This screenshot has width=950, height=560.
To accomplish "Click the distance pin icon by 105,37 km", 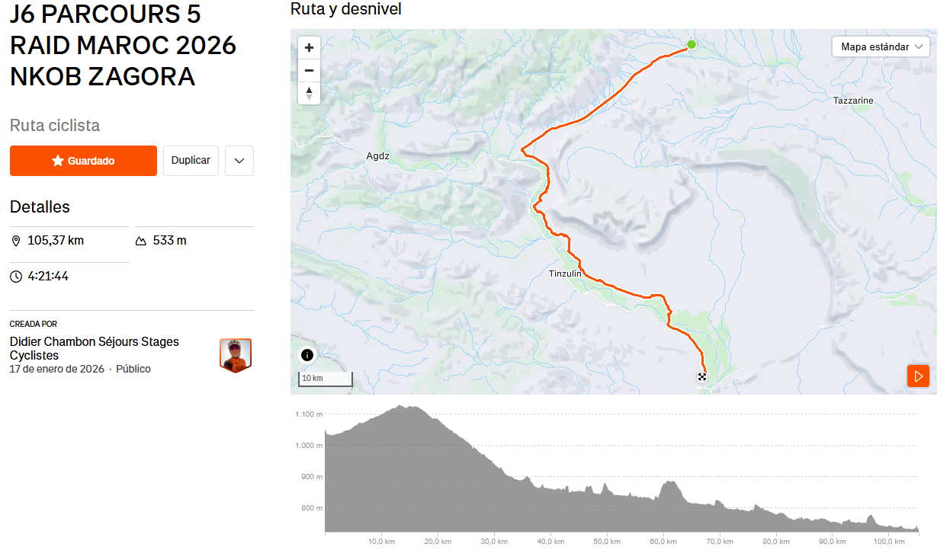I will click(17, 241).
